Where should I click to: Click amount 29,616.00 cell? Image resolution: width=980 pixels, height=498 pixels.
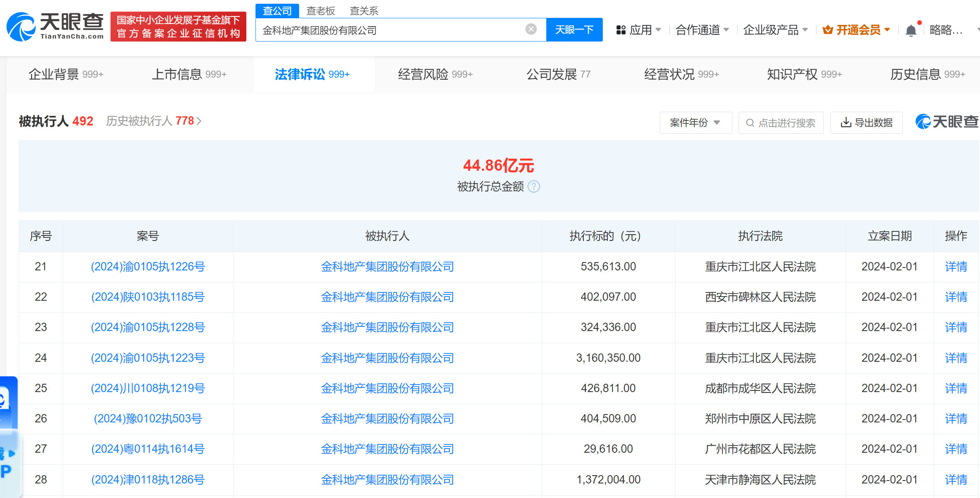(608, 449)
